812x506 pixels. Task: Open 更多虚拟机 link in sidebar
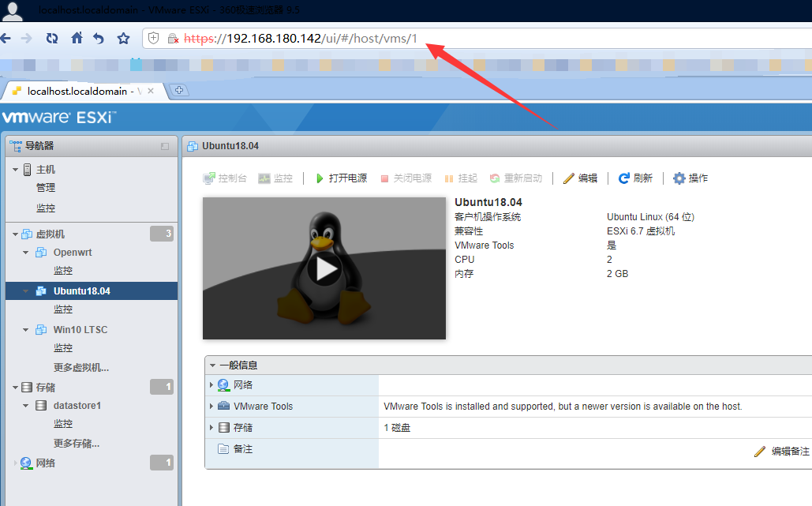(x=82, y=365)
